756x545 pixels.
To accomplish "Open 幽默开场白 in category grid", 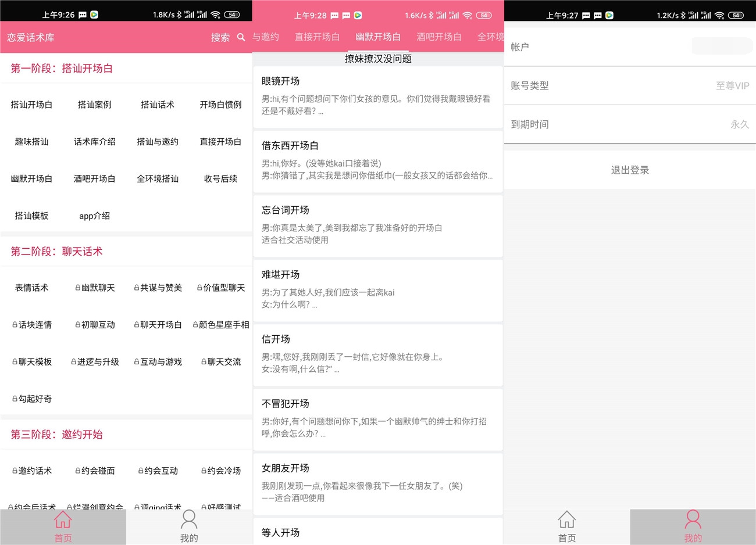I will coord(31,179).
